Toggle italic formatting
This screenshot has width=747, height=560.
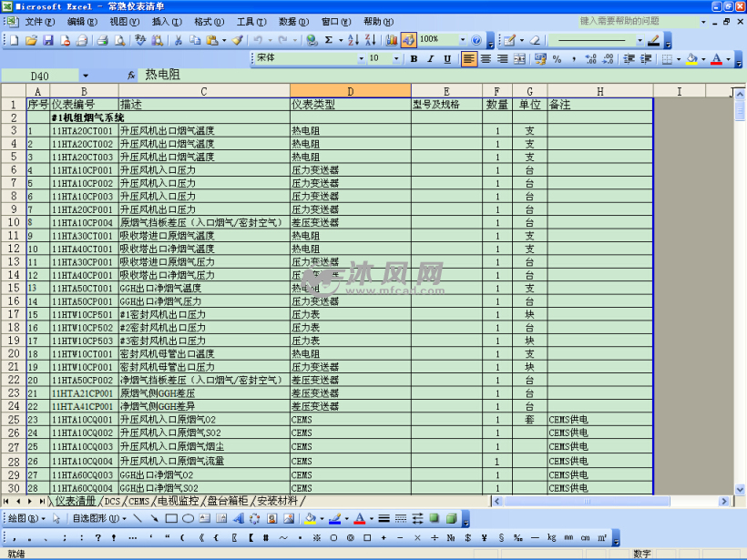430,58
